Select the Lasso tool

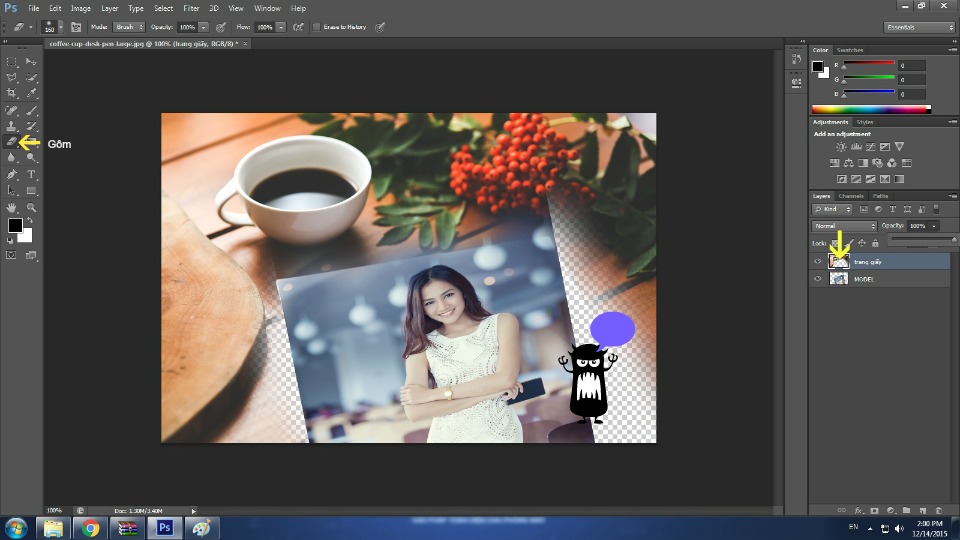12,78
